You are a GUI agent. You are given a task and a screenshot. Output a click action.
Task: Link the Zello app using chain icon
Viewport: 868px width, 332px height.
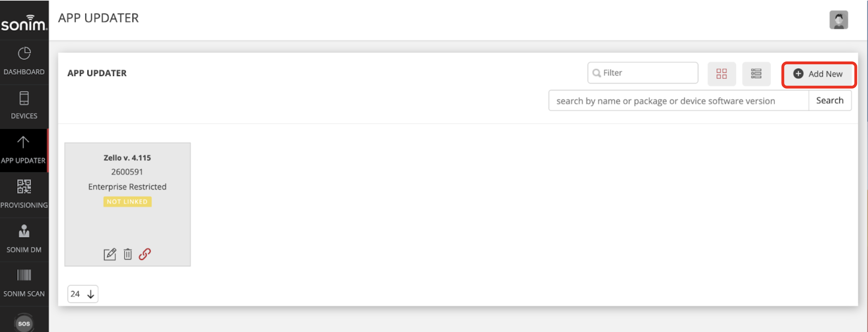[145, 254]
